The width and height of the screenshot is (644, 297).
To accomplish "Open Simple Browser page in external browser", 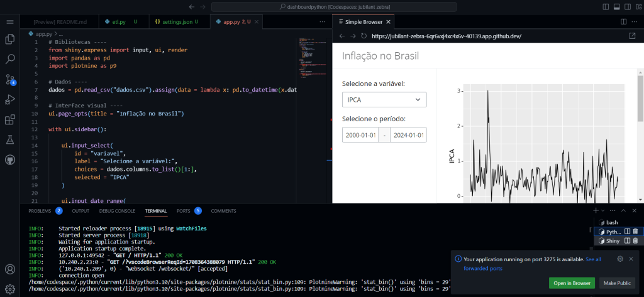I will click(632, 36).
